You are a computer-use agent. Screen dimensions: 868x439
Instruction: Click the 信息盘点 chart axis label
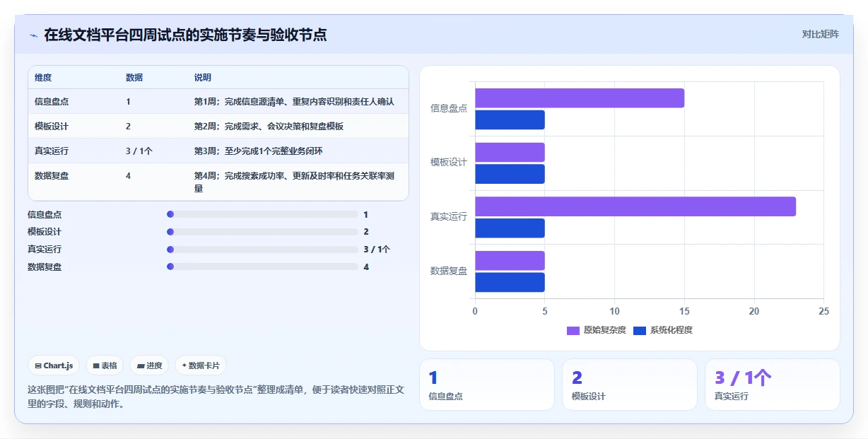coord(449,108)
